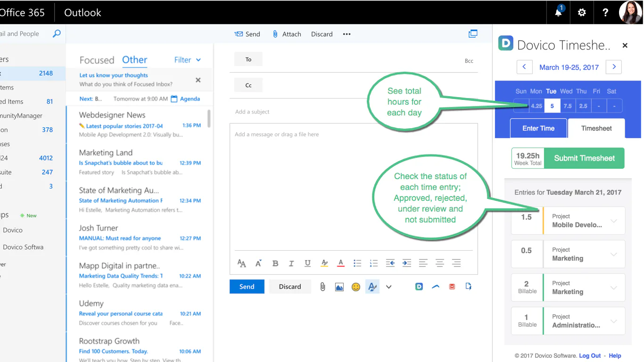The height and width of the screenshot is (362, 644).
Task: Click the bottom Discard button
Action: click(x=290, y=287)
